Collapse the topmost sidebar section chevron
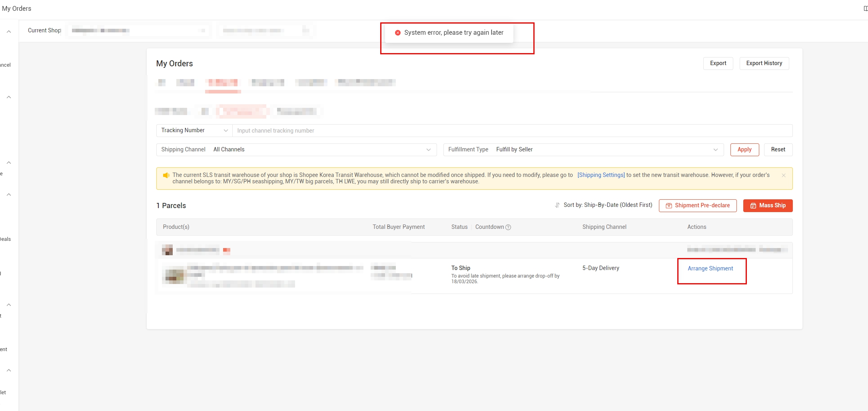 click(x=9, y=32)
